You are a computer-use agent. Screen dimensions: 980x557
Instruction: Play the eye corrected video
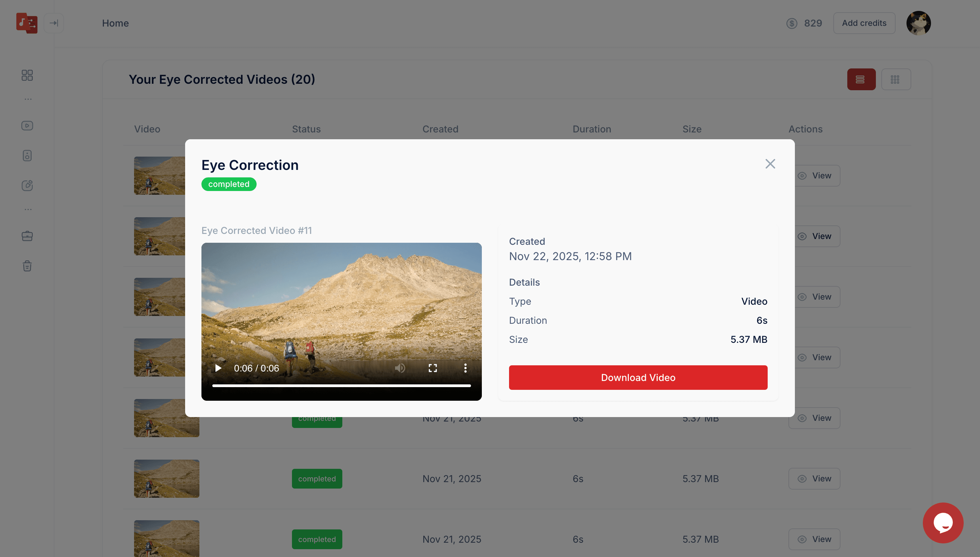pos(218,368)
